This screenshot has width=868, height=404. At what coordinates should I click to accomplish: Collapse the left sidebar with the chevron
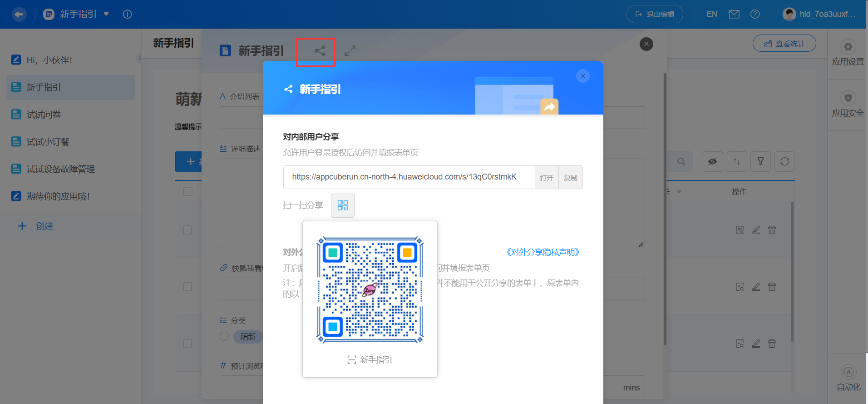tap(140, 58)
